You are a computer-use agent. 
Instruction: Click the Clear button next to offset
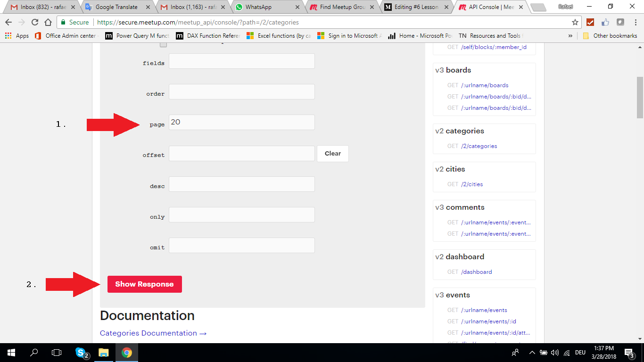point(332,153)
